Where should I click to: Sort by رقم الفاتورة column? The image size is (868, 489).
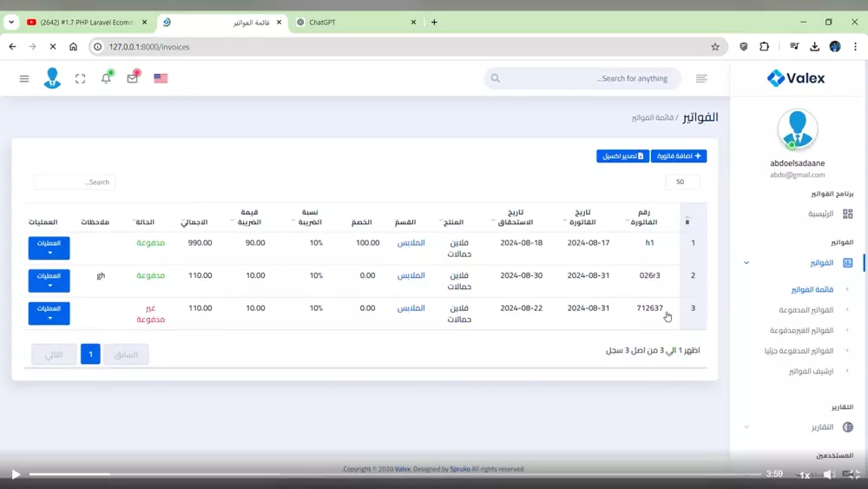click(644, 217)
